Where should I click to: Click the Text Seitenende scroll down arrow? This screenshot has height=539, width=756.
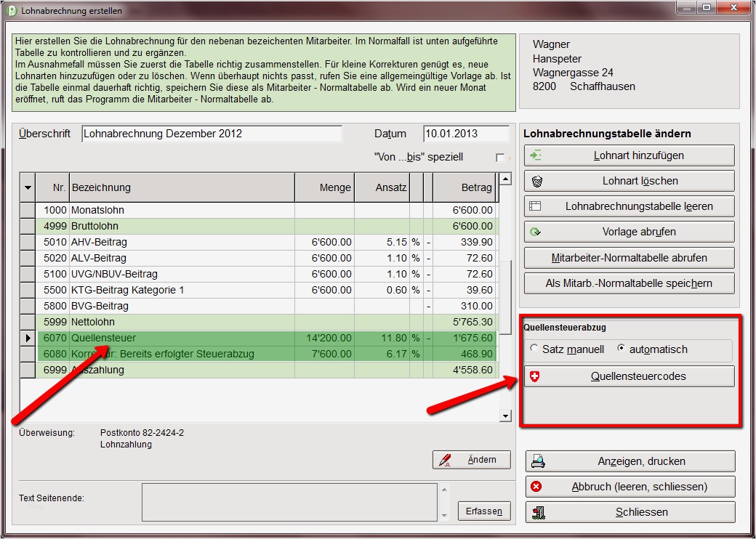[x=444, y=516]
